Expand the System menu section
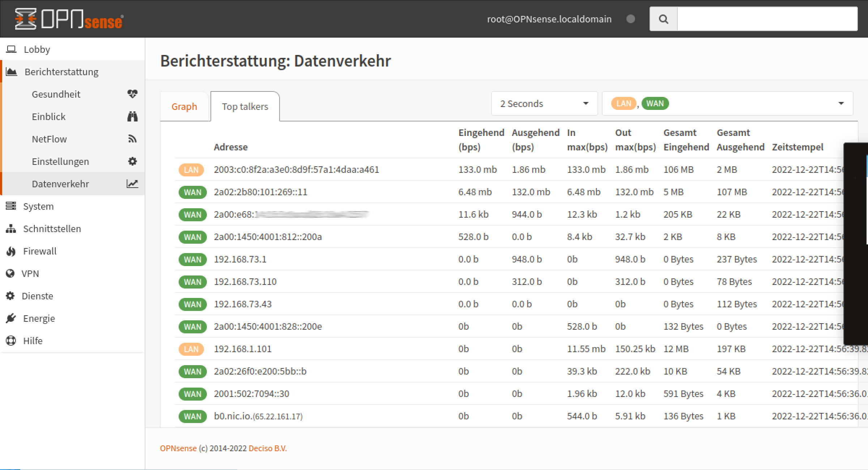The width and height of the screenshot is (868, 470). 38,206
